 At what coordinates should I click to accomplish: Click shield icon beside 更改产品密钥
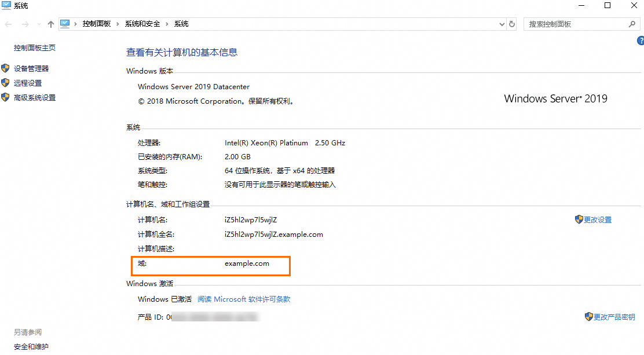click(x=589, y=316)
